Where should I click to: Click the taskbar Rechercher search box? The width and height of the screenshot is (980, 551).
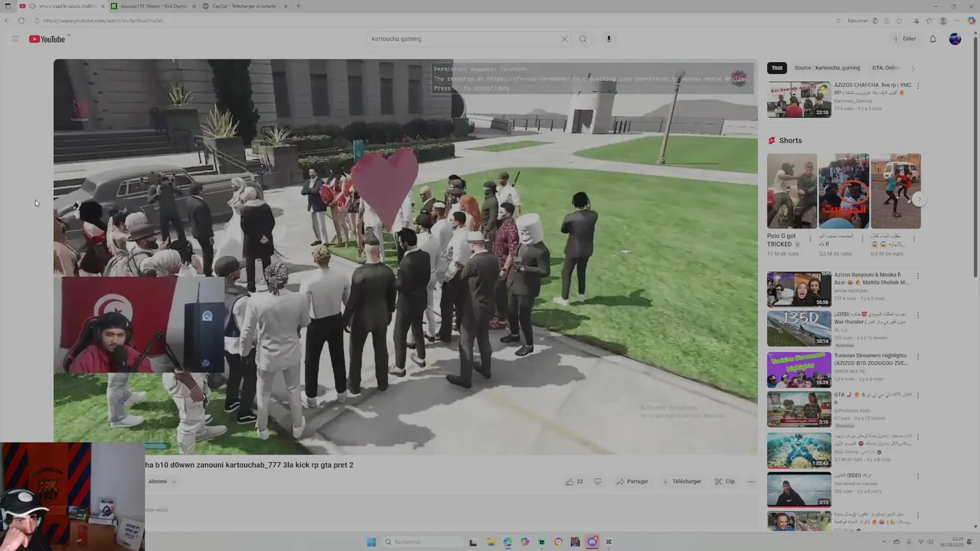pyautogui.click(x=423, y=542)
